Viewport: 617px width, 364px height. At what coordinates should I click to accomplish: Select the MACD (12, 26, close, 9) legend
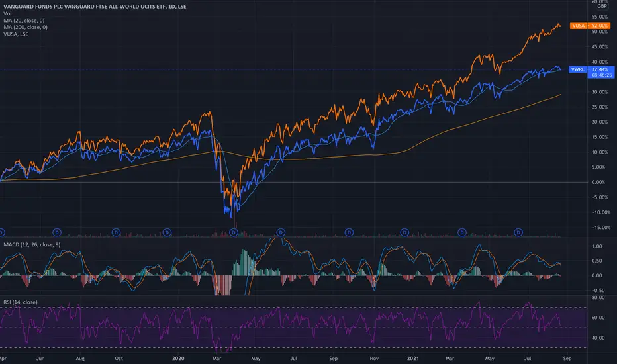[x=32, y=244]
